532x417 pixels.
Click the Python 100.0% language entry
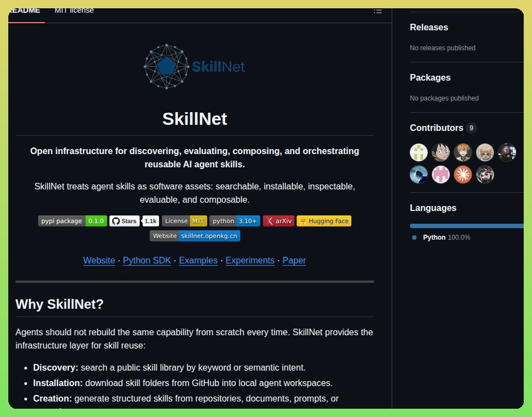coord(441,237)
